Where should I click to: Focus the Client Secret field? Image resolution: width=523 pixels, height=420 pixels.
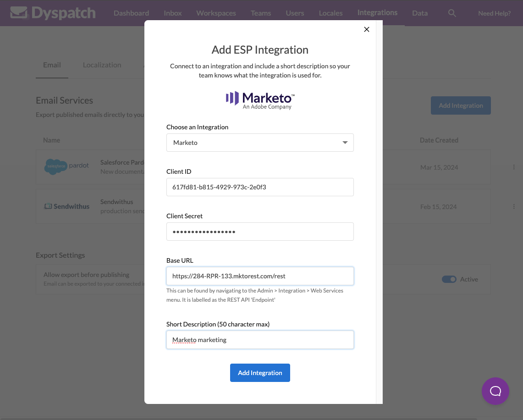pos(260,232)
